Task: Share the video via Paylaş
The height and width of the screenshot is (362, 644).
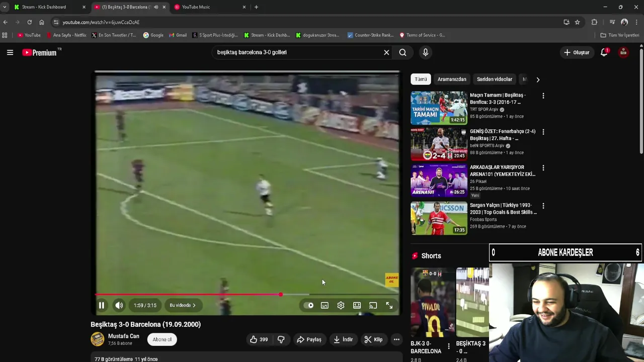Action: [309, 339]
